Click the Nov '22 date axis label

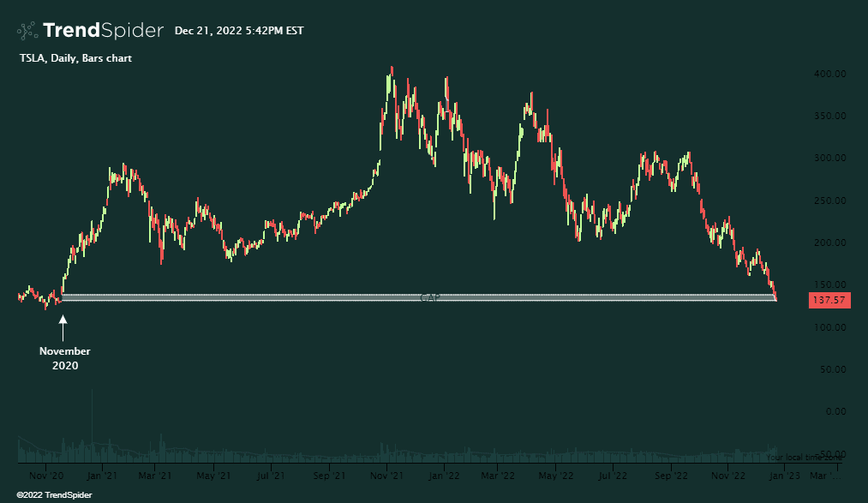point(728,476)
